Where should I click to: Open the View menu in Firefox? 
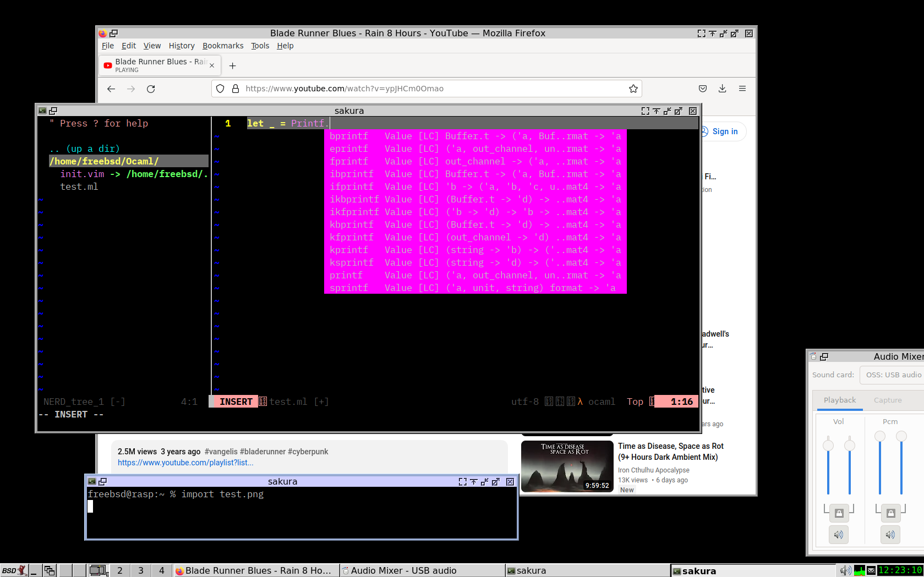click(x=152, y=46)
